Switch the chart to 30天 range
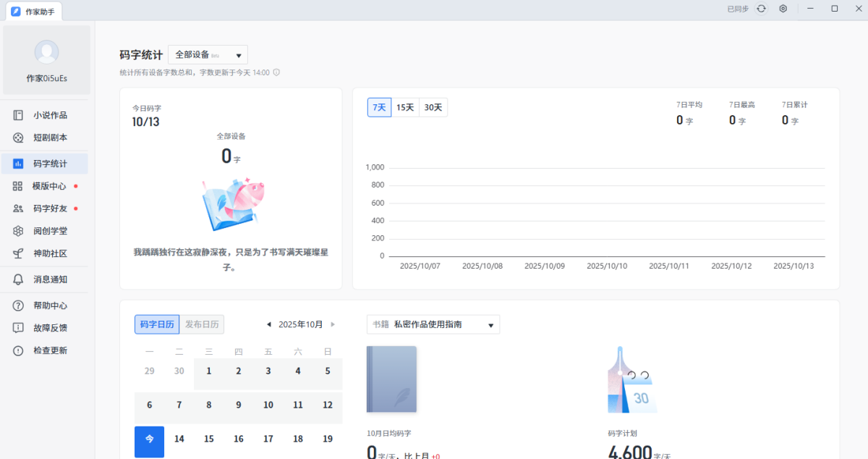868x459 pixels. 433,107
